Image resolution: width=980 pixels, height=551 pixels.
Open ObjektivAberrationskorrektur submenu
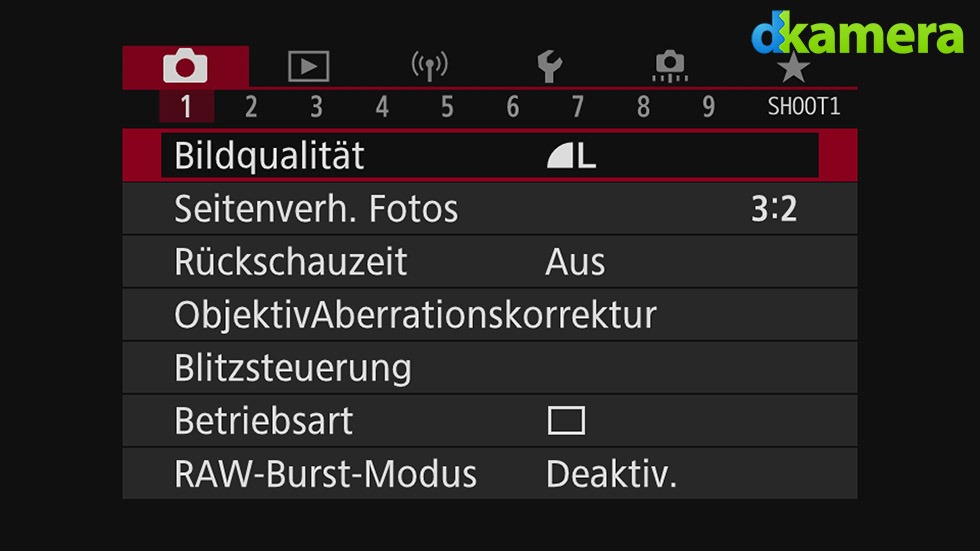[x=490, y=315]
